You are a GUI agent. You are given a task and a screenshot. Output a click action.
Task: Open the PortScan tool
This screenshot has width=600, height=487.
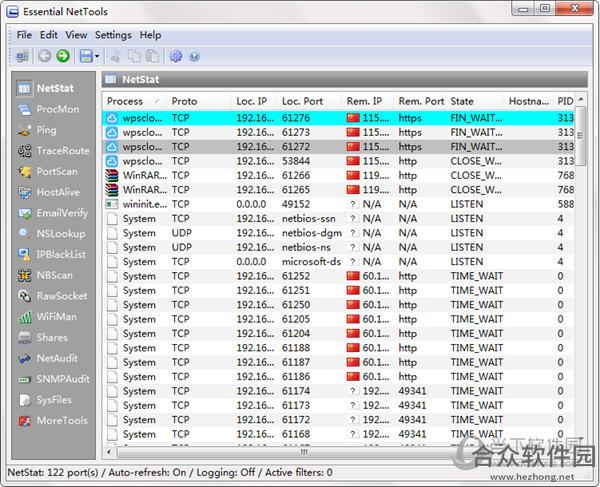click(48, 171)
